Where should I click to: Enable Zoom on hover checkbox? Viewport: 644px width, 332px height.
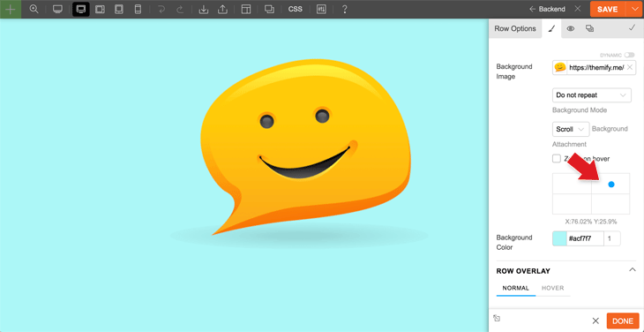coord(557,159)
